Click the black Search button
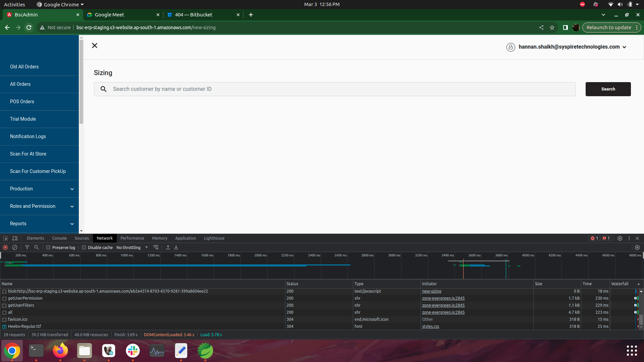Screen dimensions: 644x362 608,89
